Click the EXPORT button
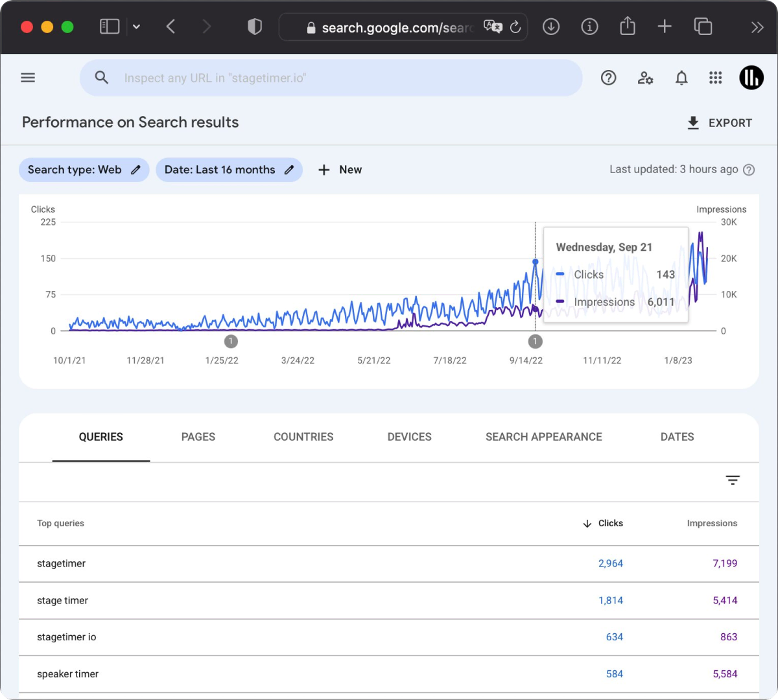Viewport: 778px width, 700px height. [x=720, y=123]
